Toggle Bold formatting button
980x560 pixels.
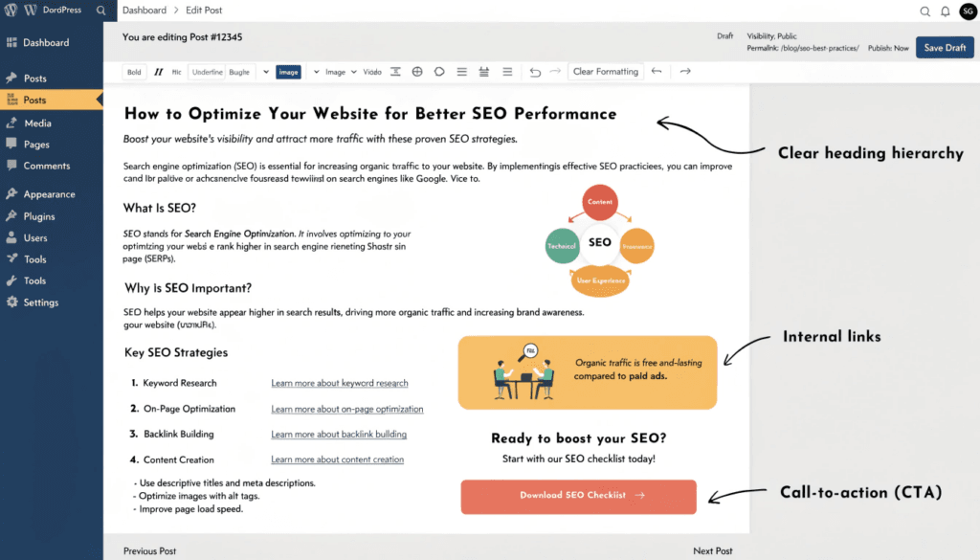134,72
